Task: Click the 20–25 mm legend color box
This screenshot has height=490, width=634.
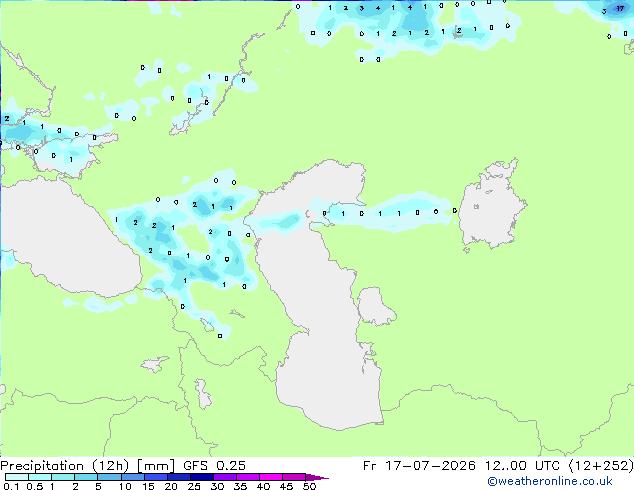Action: [x=179, y=477]
